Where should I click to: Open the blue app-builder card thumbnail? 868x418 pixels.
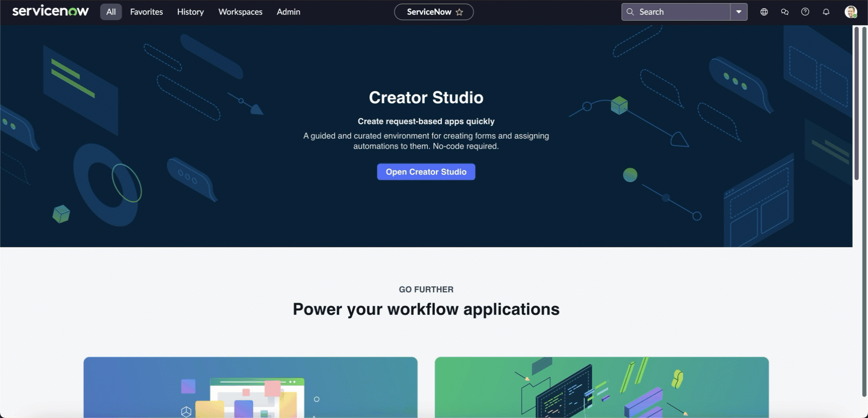pyautogui.click(x=251, y=388)
